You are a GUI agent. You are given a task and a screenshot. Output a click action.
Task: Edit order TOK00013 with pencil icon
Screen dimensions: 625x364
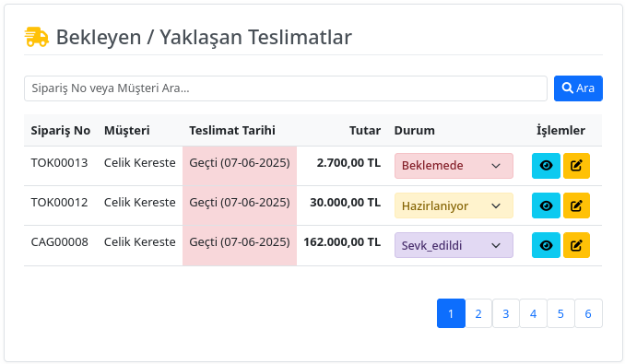pyautogui.click(x=576, y=166)
